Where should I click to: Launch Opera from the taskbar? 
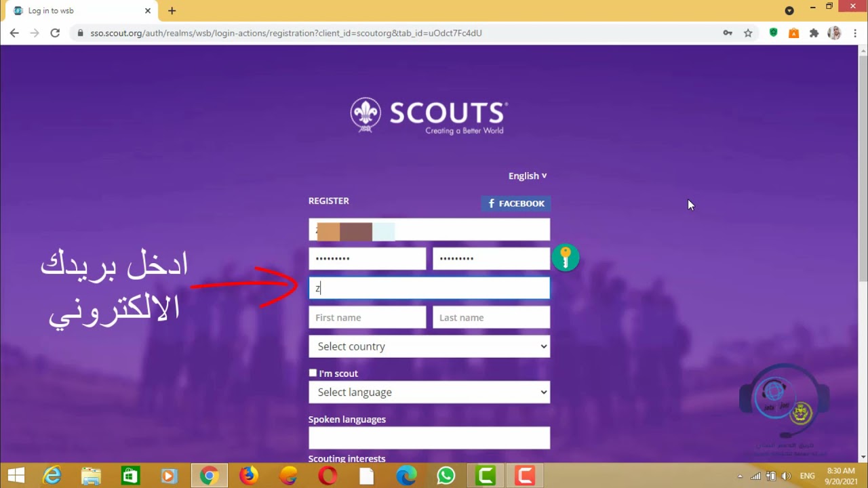[328, 476]
